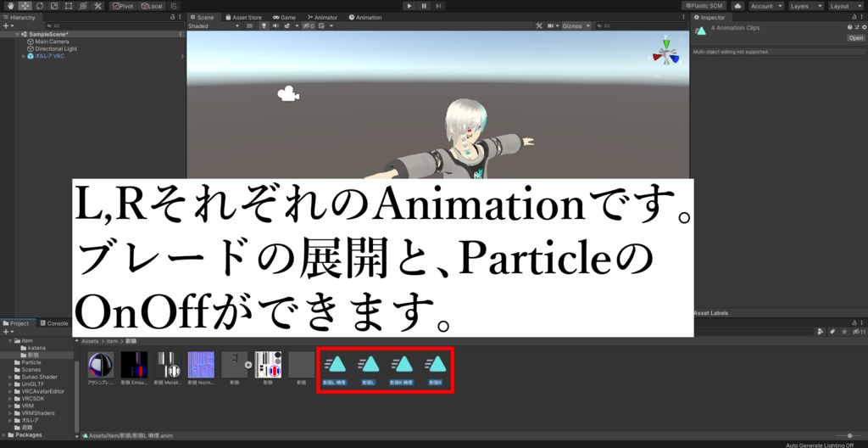This screenshot has height=448, width=868.
Task: Select 影狼 Emiss texture thumbnail
Action: point(134,365)
